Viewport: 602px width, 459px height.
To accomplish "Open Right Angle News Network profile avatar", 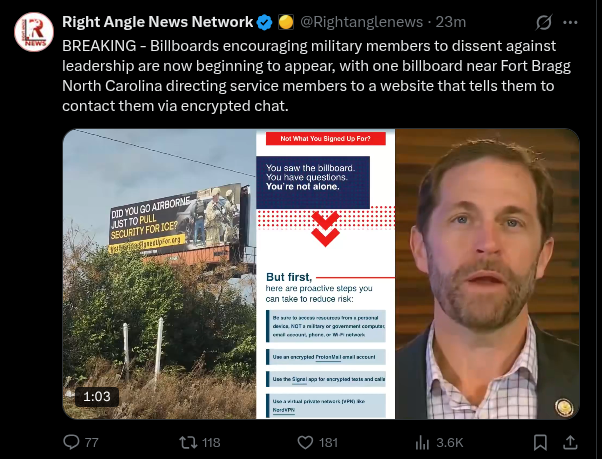I will [x=34, y=32].
